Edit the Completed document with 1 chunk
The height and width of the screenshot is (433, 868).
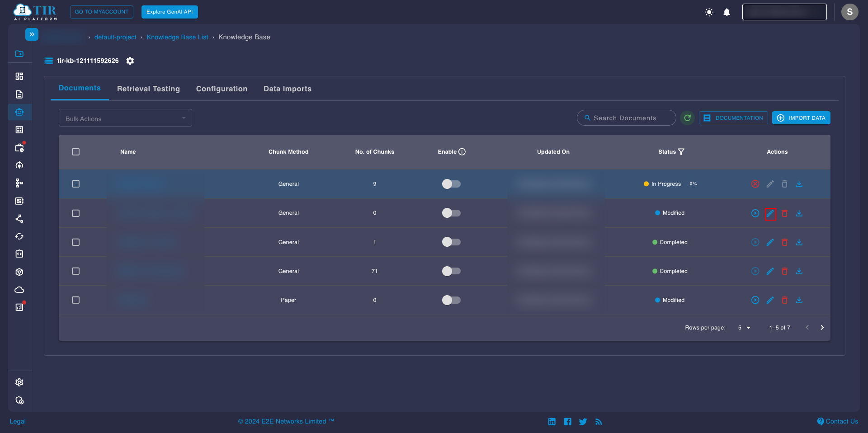pyautogui.click(x=770, y=242)
